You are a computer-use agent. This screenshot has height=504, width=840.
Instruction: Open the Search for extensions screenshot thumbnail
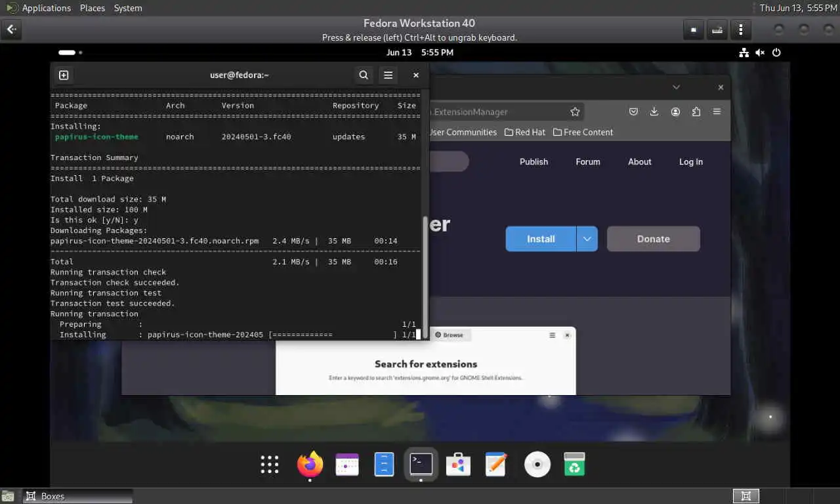(426, 361)
